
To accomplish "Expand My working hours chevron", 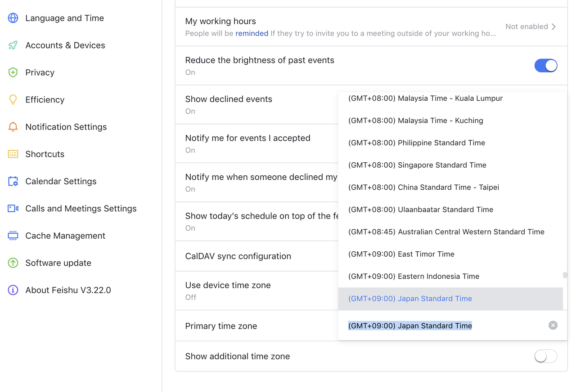I will (x=554, y=27).
